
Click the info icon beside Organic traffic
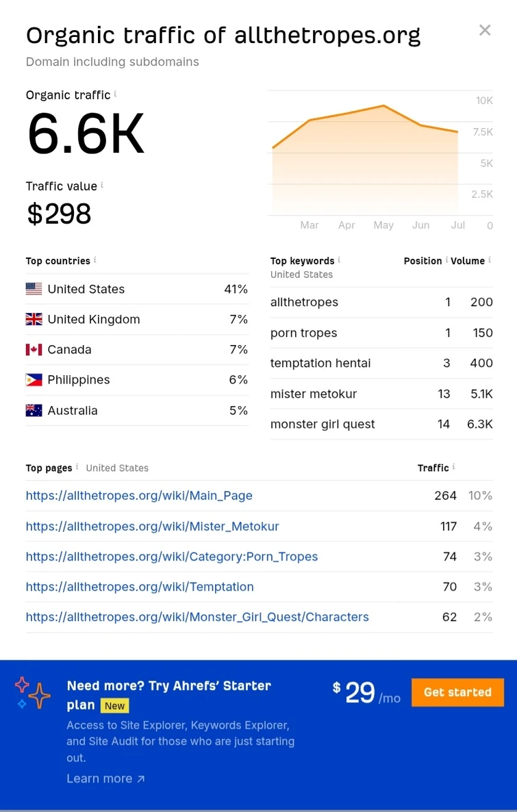(x=115, y=94)
